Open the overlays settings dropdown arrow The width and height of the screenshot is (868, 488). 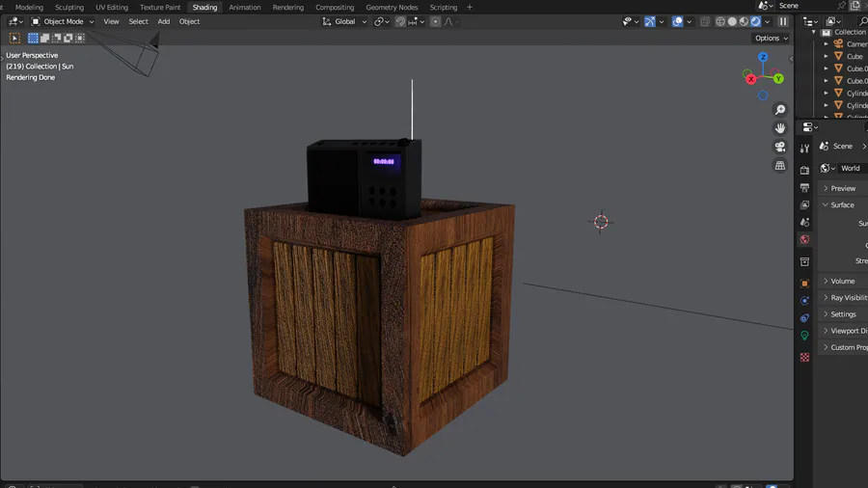coord(690,21)
